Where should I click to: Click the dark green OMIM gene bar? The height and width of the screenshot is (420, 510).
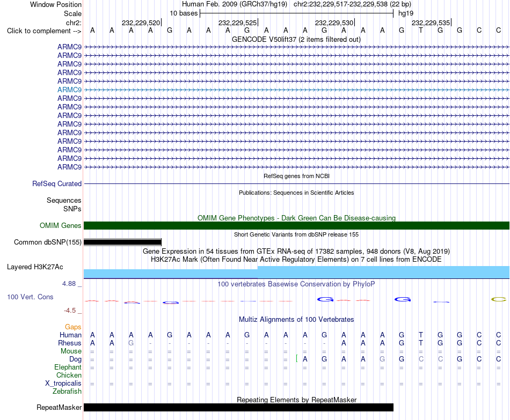(296, 226)
